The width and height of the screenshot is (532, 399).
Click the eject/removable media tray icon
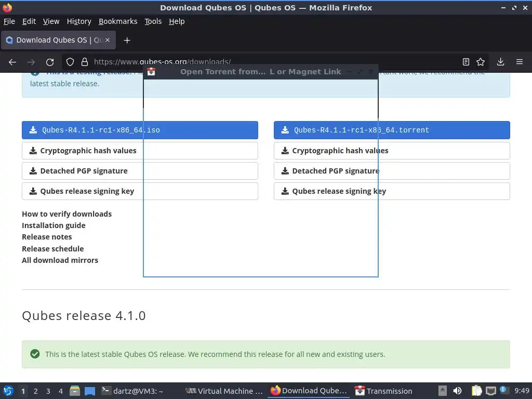coord(443,391)
